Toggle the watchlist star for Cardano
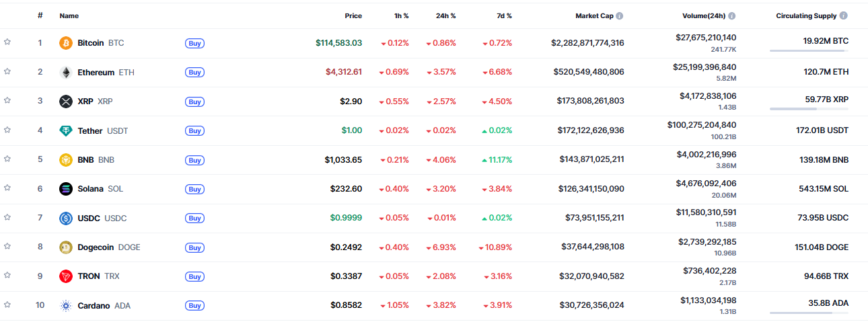 click(7, 305)
